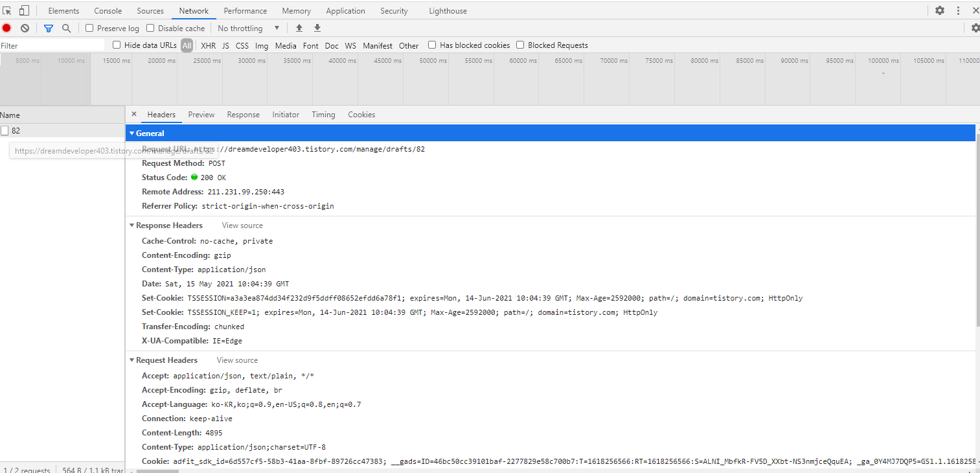Screen dimensions: 980x473
Task: Select the All request type filter
Action: 187,45
